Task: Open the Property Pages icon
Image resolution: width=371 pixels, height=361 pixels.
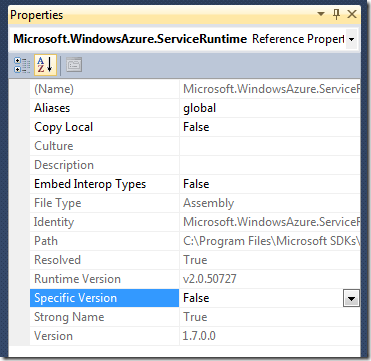Action: tap(74, 65)
